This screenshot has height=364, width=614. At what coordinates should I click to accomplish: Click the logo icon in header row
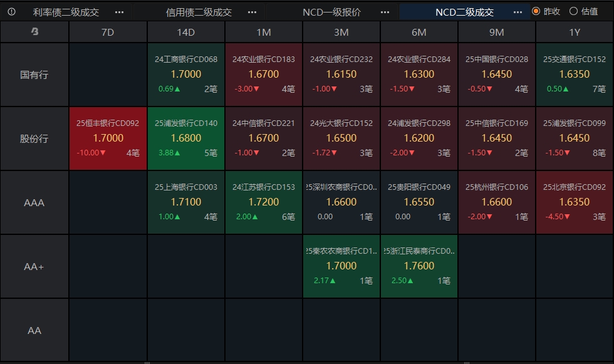tap(34, 32)
